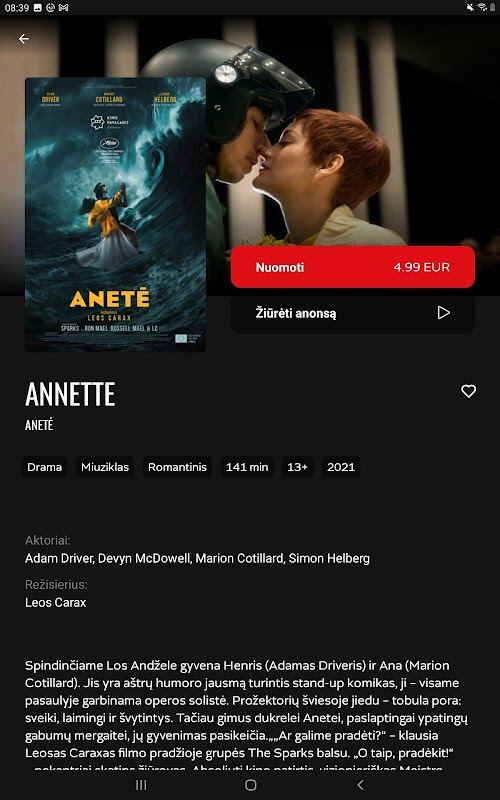Open the Gmail notification icon in status bar

coord(63,8)
